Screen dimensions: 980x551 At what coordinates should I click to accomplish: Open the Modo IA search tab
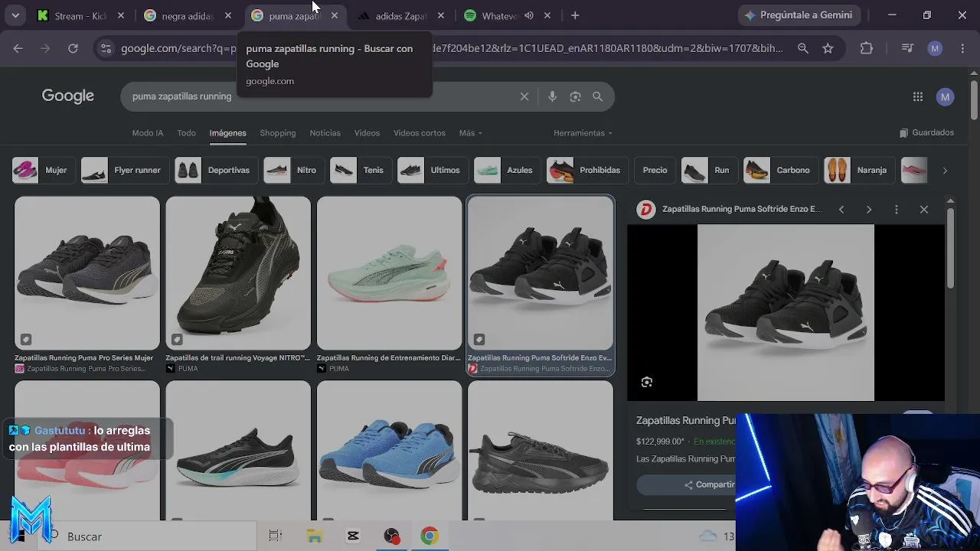point(148,133)
